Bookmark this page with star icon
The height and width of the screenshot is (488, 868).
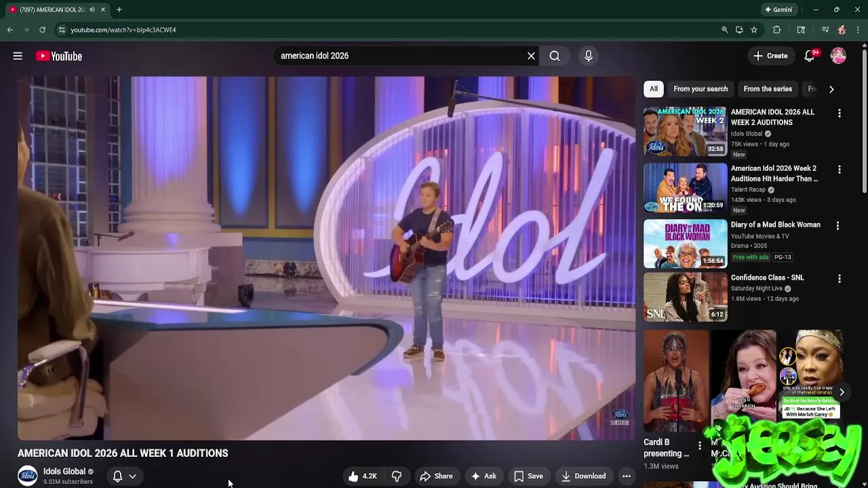point(754,30)
